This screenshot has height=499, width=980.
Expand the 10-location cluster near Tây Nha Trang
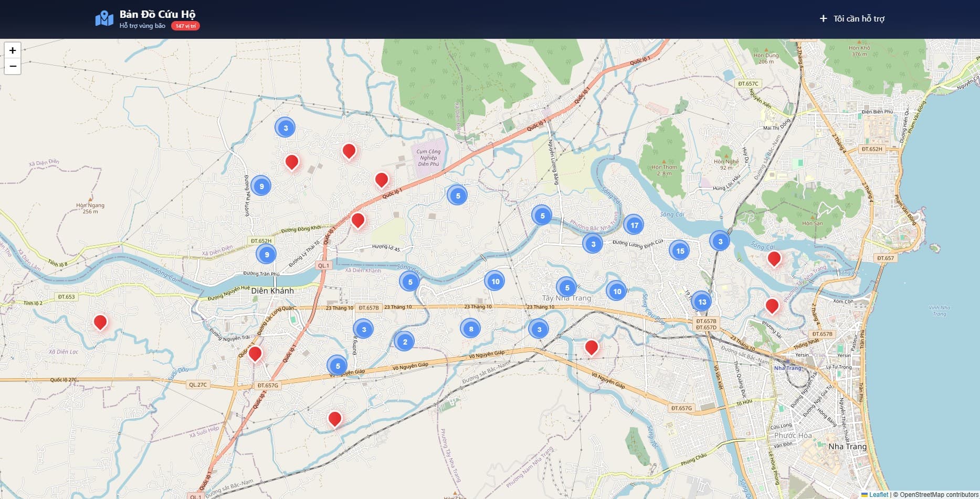(617, 290)
